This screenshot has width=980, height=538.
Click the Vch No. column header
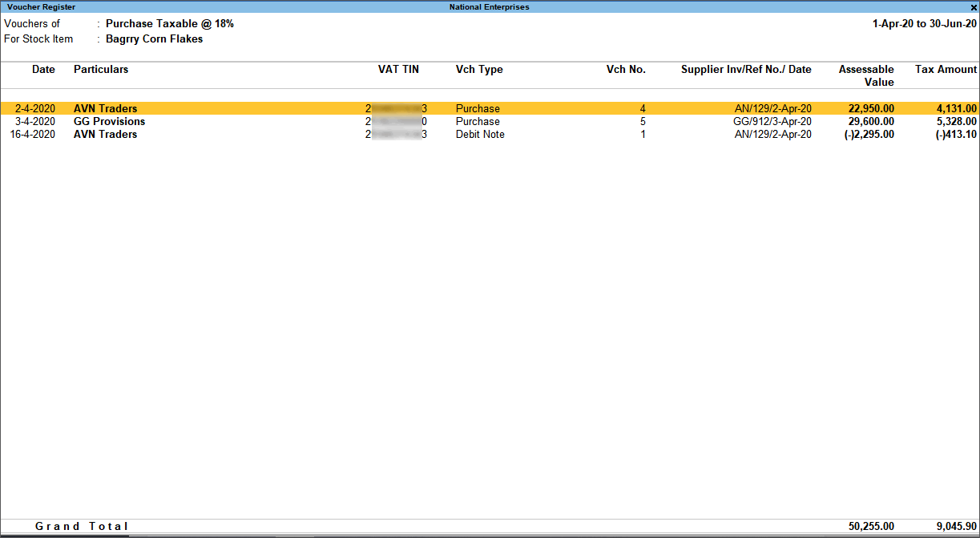(x=626, y=70)
